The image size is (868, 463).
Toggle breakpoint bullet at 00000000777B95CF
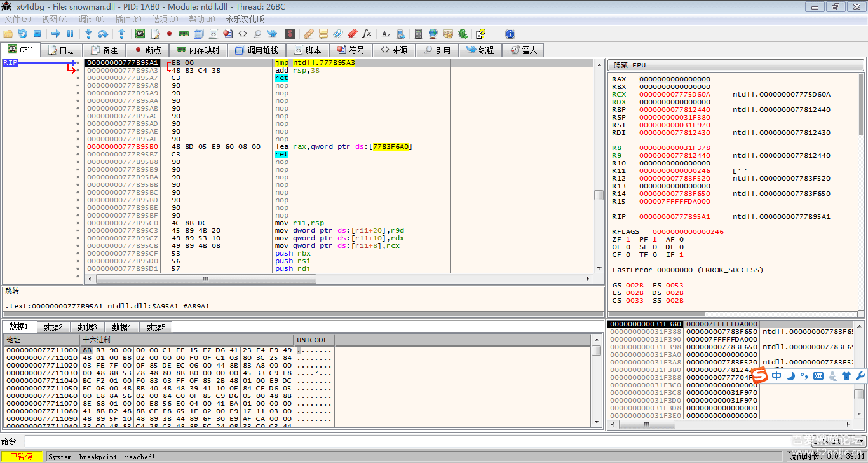(78, 254)
